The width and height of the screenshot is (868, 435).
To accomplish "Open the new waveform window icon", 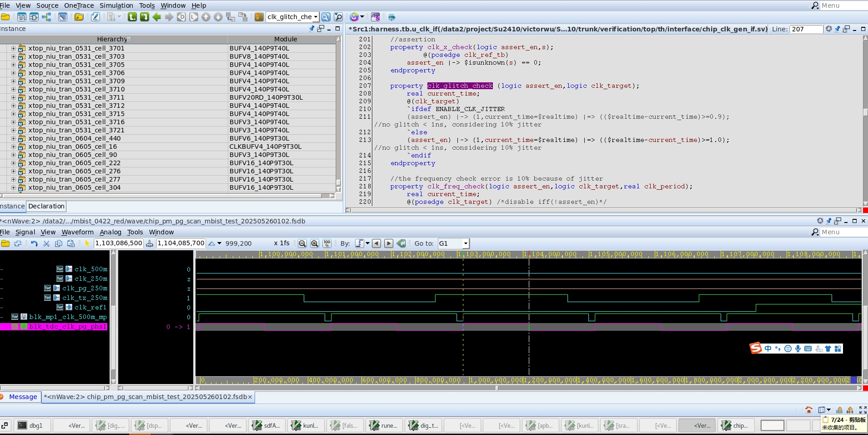I will (x=22, y=17).
